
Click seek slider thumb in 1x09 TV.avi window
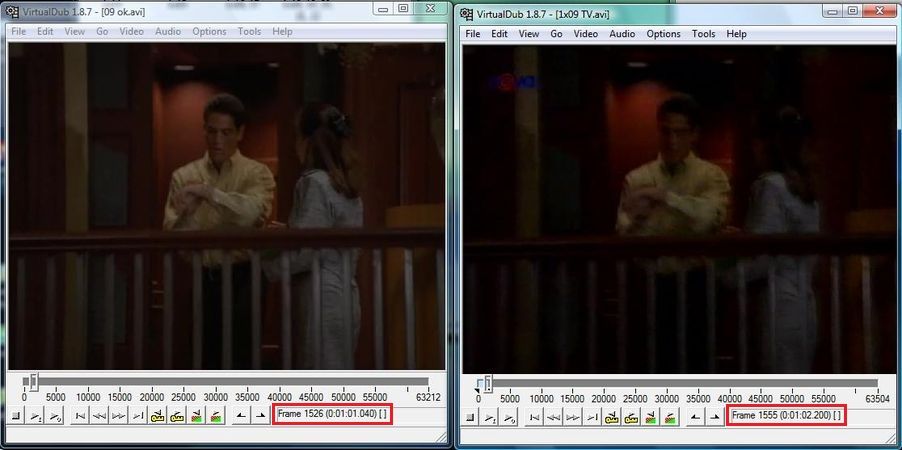coord(488,383)
